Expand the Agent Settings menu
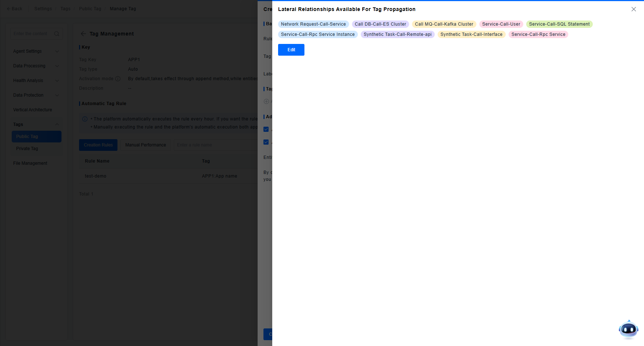Image resolution: width=644 pixels, height=346 pixels. click(36, 51)
